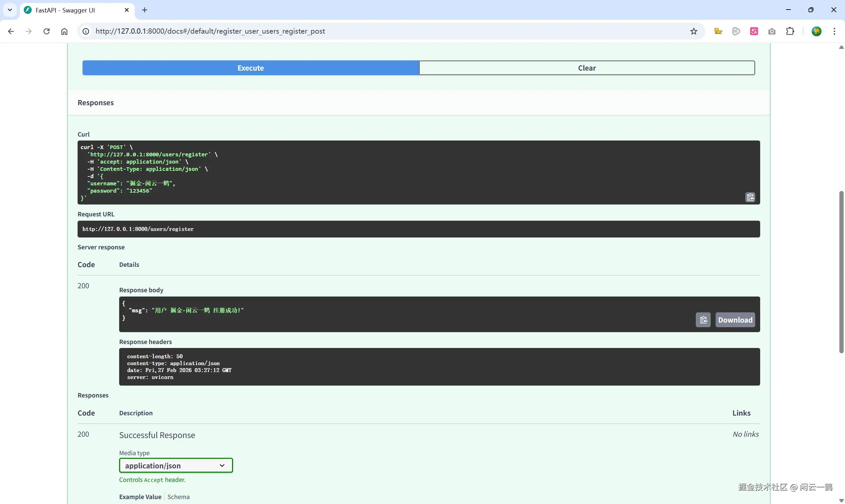This screenshot has height=504, width=845.
Task: Click the page vertical scrollbar thumb
Action: click(841, 272)
